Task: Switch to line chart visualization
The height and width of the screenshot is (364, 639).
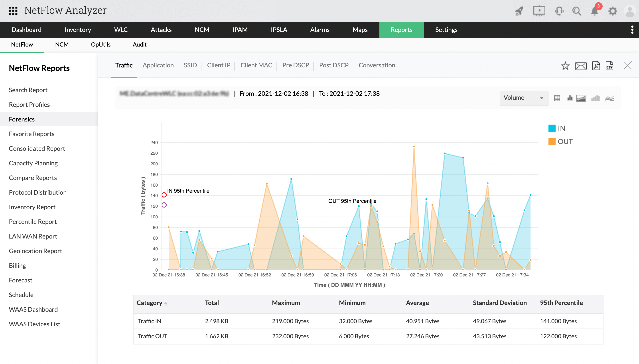Action: [x=610, y=98]
